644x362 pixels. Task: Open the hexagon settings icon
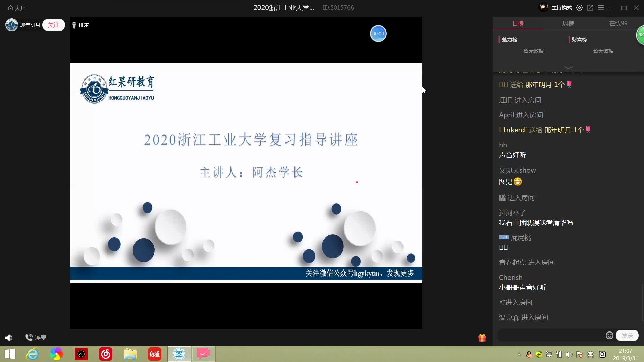(579, 8)
